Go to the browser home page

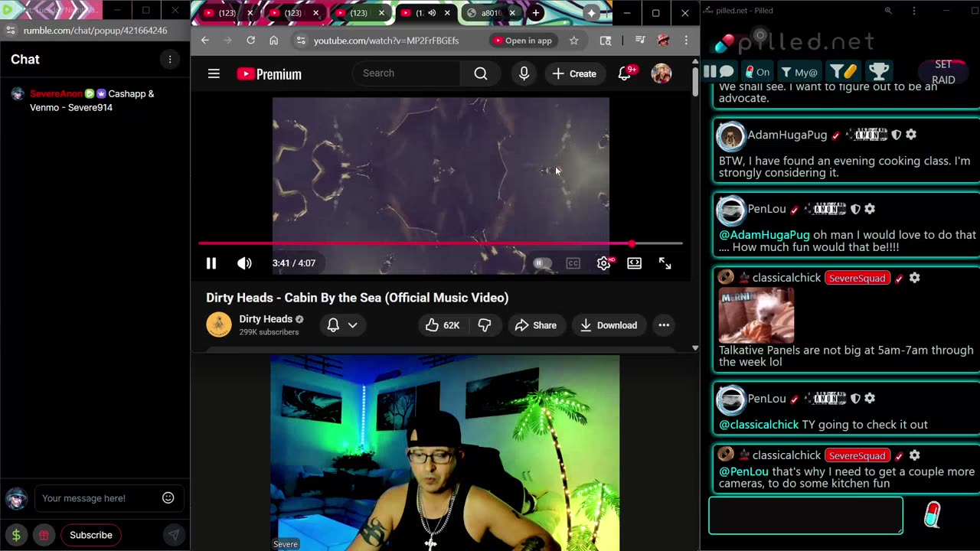click(273, 41)
